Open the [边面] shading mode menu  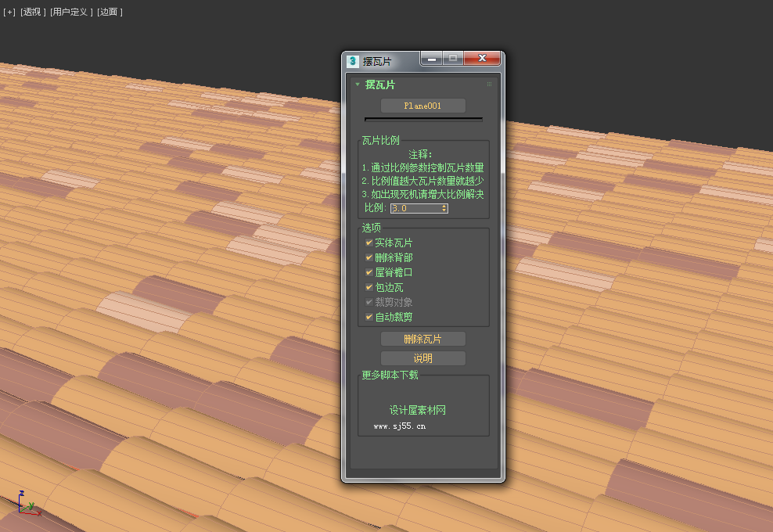(109, 12)
